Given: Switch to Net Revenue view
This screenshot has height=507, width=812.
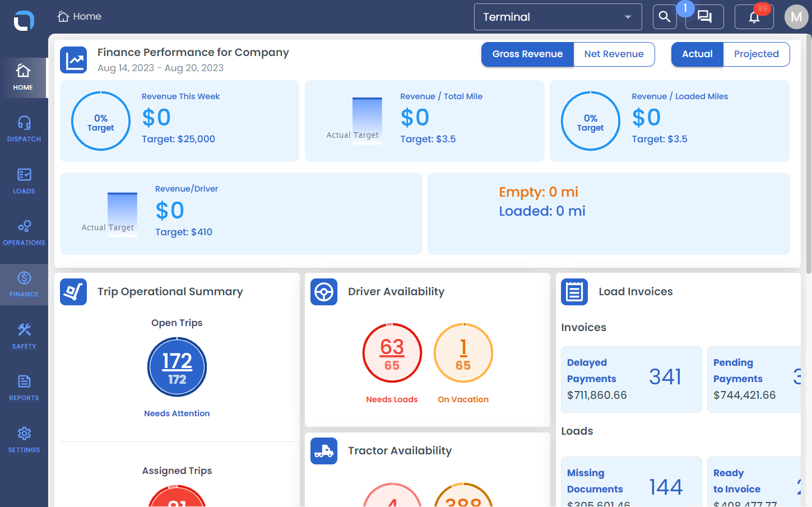Looking at the screenshot, I should (614, 54).
